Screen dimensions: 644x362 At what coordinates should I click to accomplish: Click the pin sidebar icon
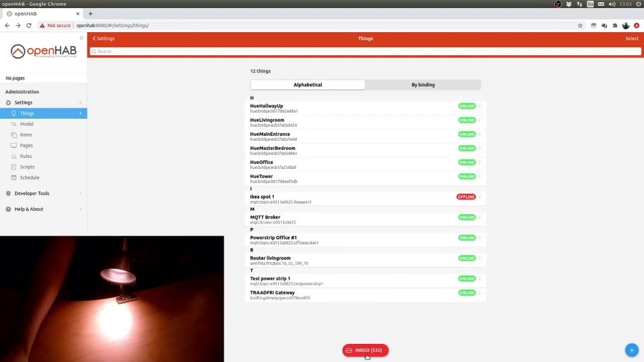click(81, 38)
